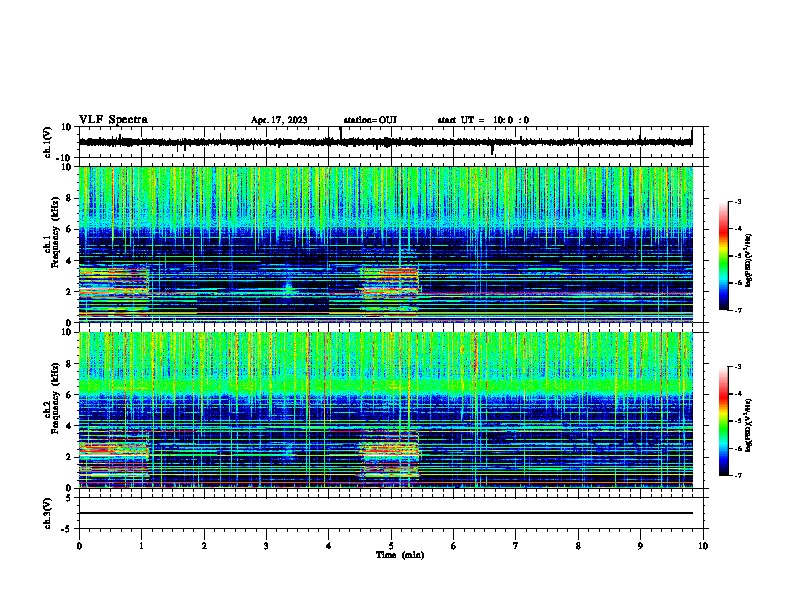This screenshot has height=612, width=792.
Task: Click time-axis tick label 1
Action: tap(141, 546)
